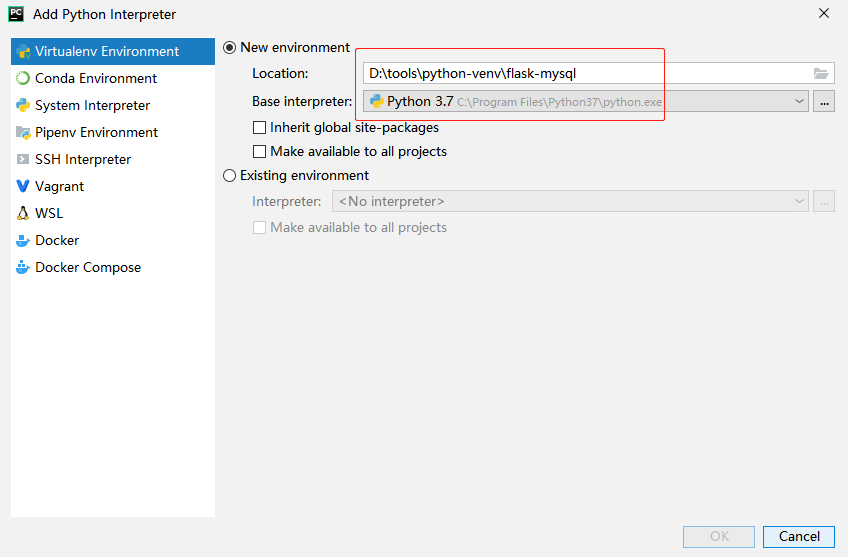Click the Docker Compose icon

click(x=23, y=267)
